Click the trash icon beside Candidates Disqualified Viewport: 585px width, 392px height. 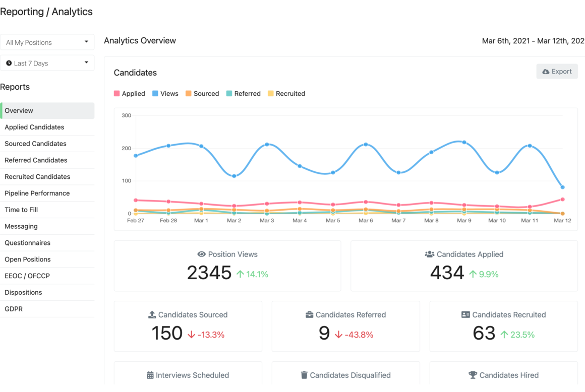pyautogui.click(x=304, y=375)
